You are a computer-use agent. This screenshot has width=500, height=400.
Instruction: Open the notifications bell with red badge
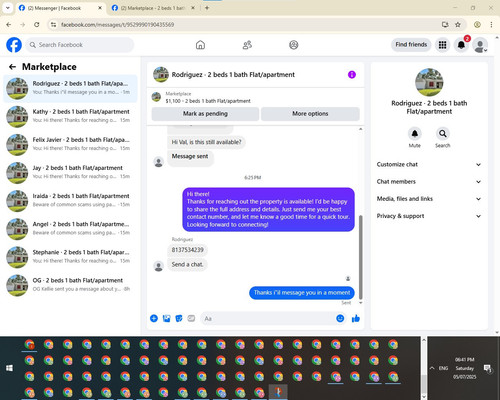click(462, 45)
